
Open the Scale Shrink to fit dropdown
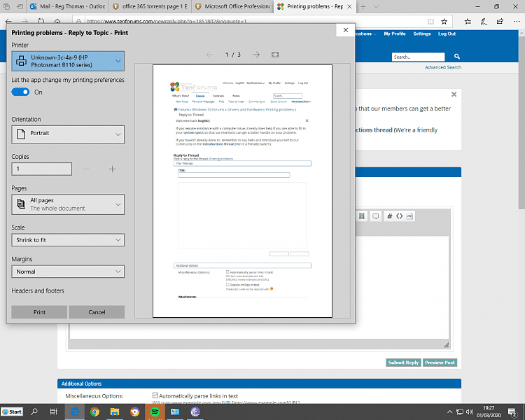coord(68,240)
